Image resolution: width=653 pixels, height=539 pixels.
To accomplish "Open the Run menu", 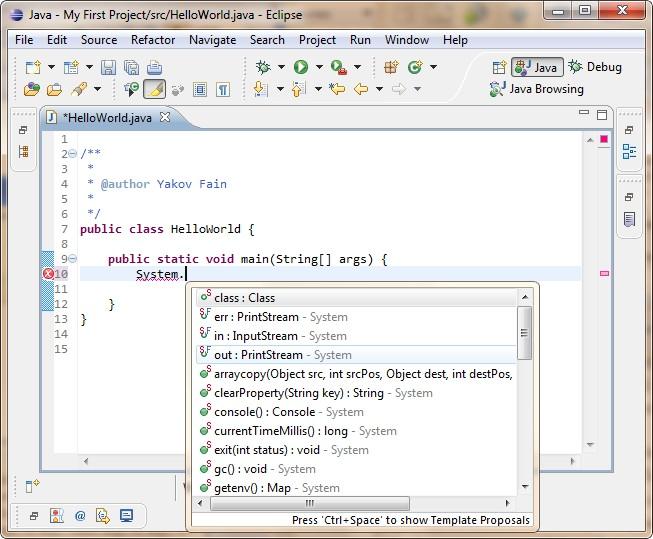I will coord(360,40).
